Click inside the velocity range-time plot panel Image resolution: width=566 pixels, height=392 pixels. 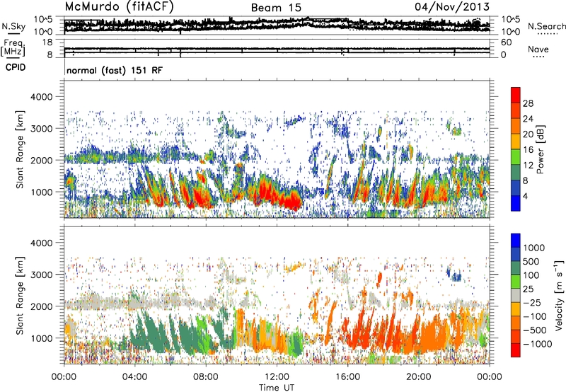point(277,295)
